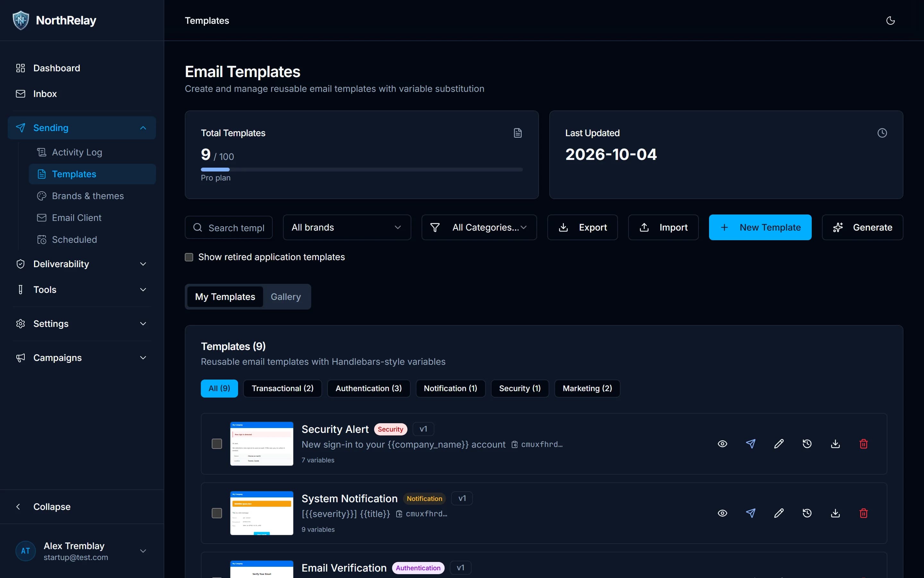Download the Security Alert template

[x=835, y=444]
